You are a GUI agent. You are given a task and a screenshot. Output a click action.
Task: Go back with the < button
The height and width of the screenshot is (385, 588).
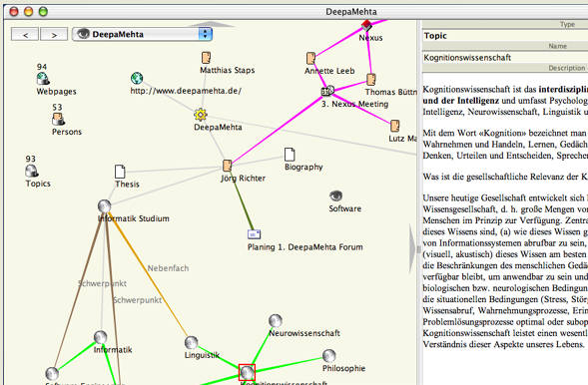click(25, 35)
